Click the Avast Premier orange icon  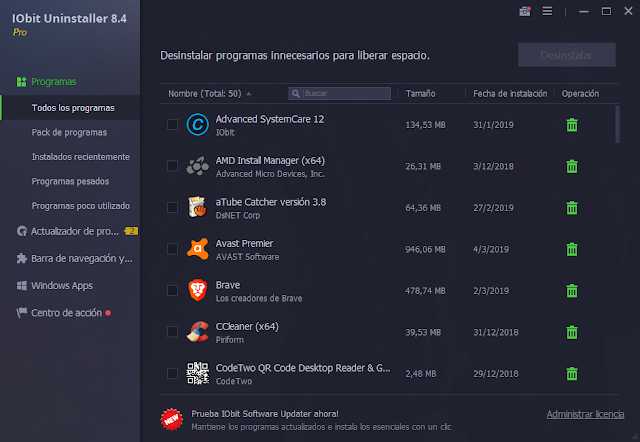coord(198,249)
